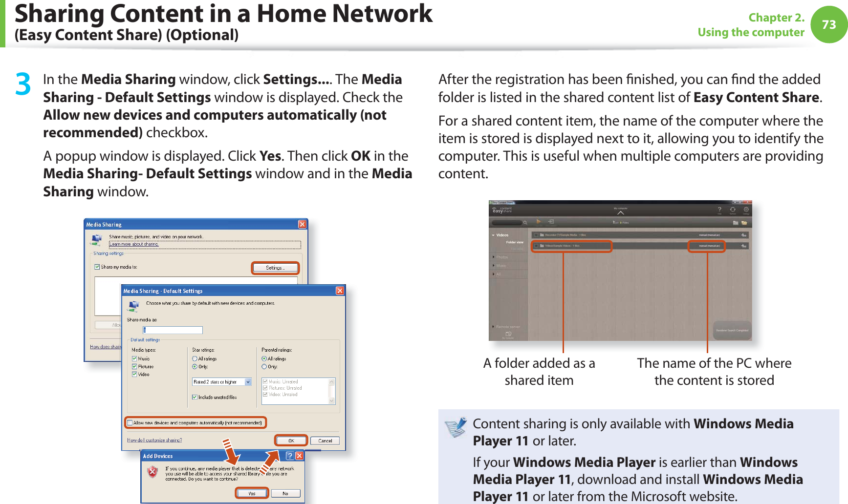The image size is (848, 504).
Task: Click OK in Media Sharing - Default Settings
Action: (x=291, y=441)
